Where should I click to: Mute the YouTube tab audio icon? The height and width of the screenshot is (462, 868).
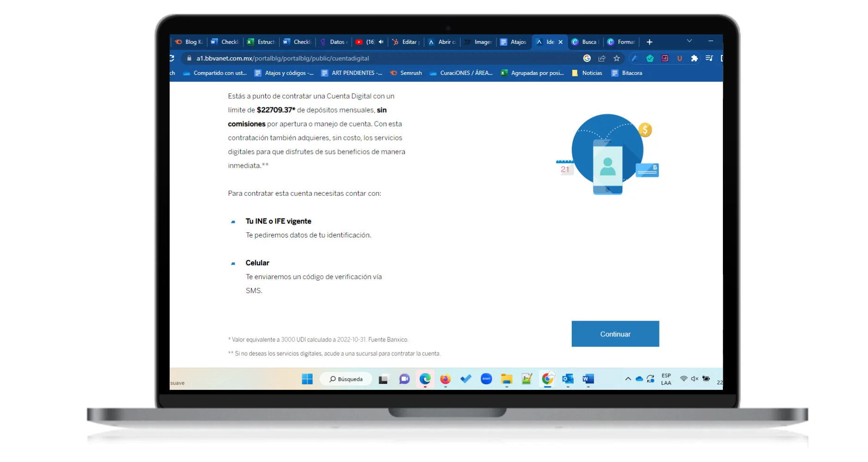(x=381, y=42)
